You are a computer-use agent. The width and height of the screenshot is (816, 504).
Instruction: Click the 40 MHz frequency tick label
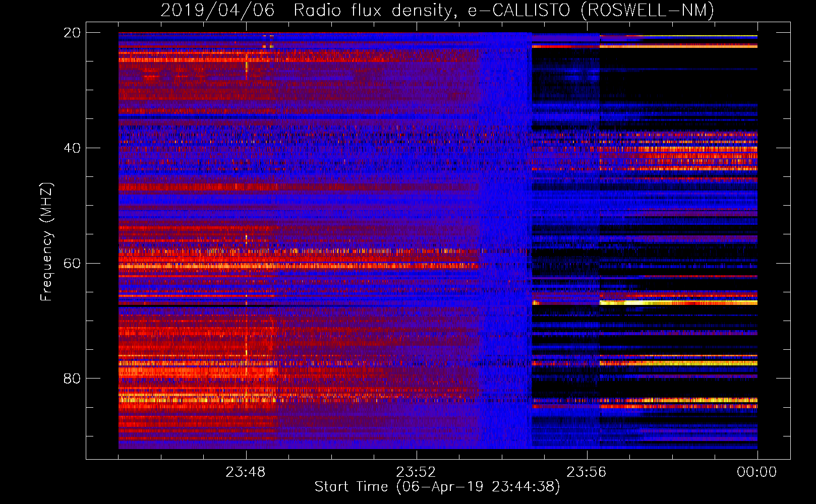[72, 148]
